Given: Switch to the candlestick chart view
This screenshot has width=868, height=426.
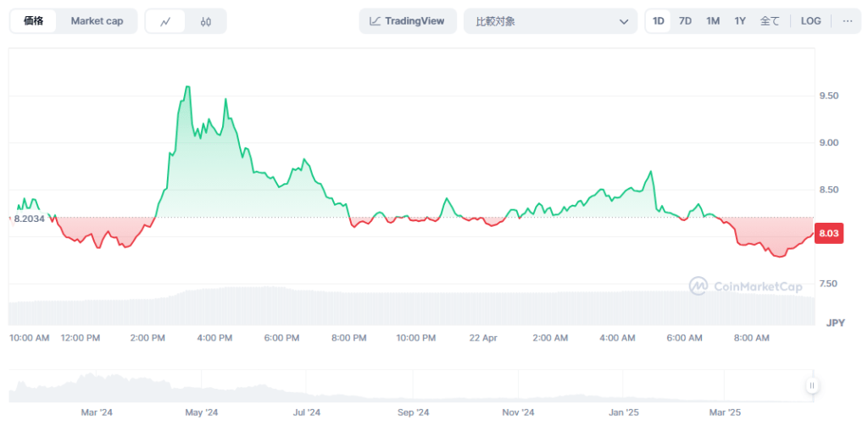Looking at the screenshot, I should pos(206,21).
